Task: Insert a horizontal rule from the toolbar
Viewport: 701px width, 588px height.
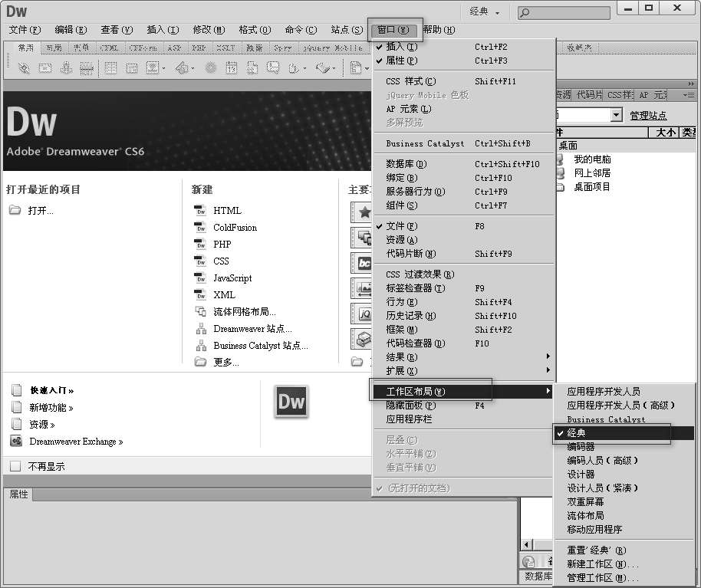Action: [x=87, y=68]
